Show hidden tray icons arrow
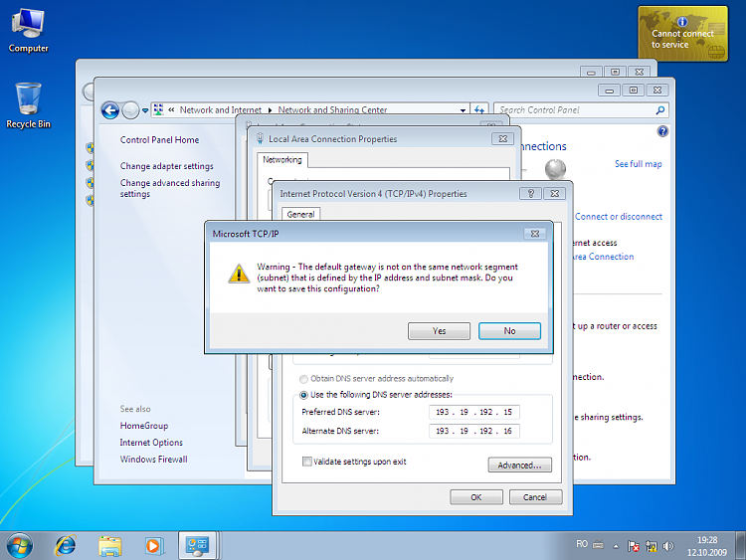Viewport: 746px width, 560px height. coord(616,546)
